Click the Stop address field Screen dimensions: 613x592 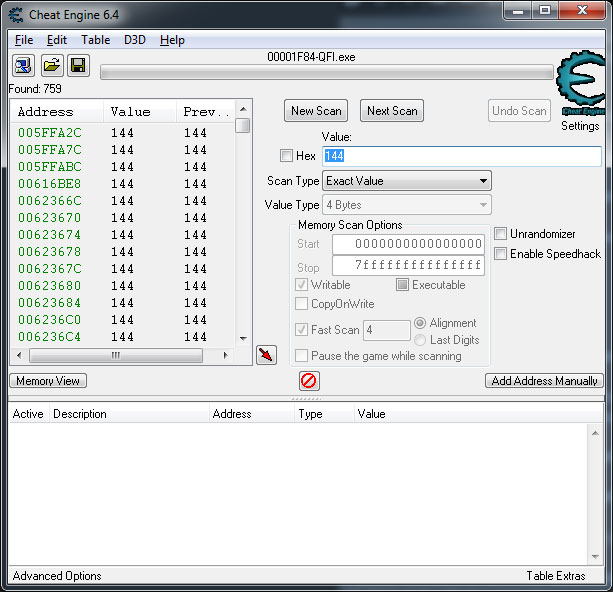click(x=408, y=266)
